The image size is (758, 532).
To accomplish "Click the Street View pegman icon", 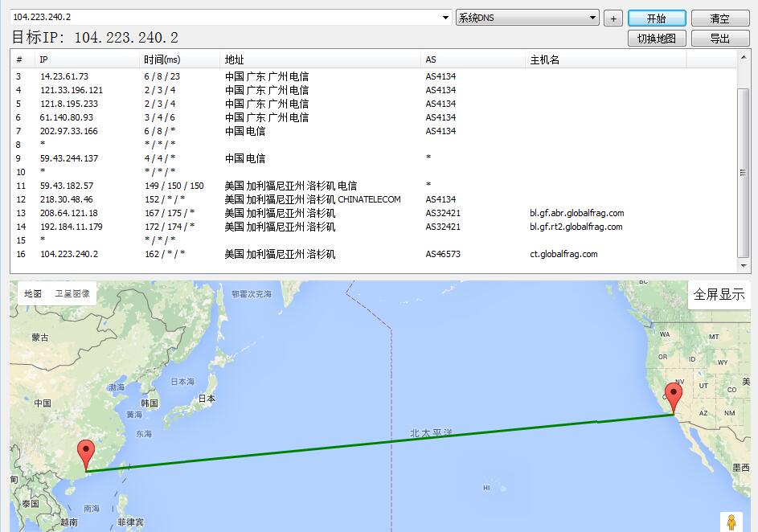I will click(731, 522).
